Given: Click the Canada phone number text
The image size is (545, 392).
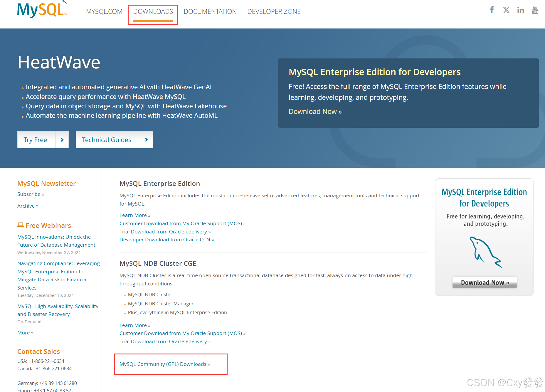Looking at the screenshot, I should (x=44, y=369).
